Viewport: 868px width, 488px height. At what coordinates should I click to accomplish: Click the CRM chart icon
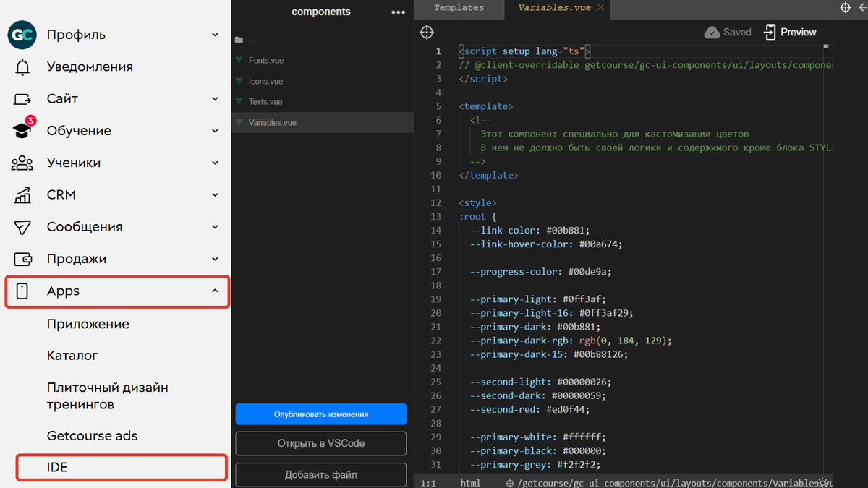22,195
